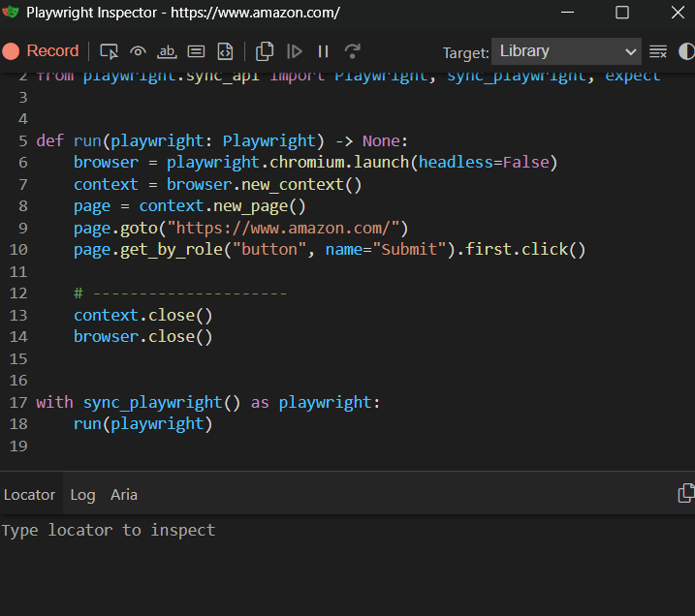Maximize the Playwright Inspector window
This screenshot has height=616, width=695.
click(622, 13)
